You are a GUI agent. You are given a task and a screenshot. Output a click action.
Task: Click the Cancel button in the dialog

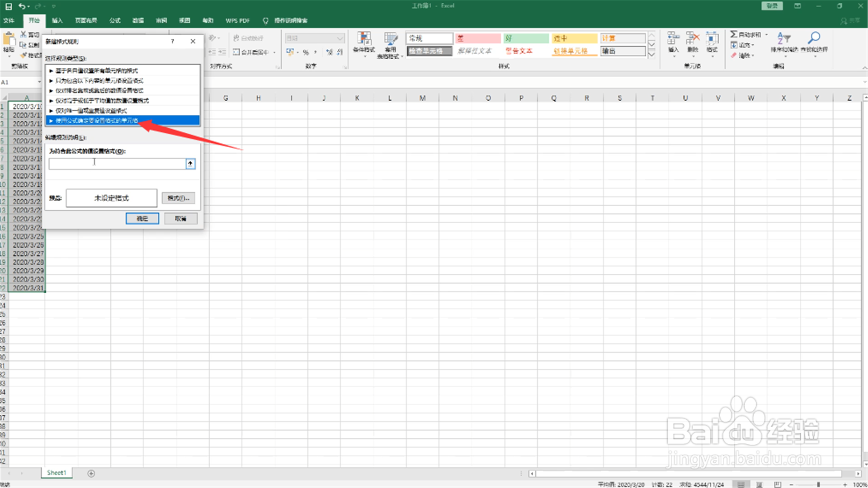click(x=181, y=219)
